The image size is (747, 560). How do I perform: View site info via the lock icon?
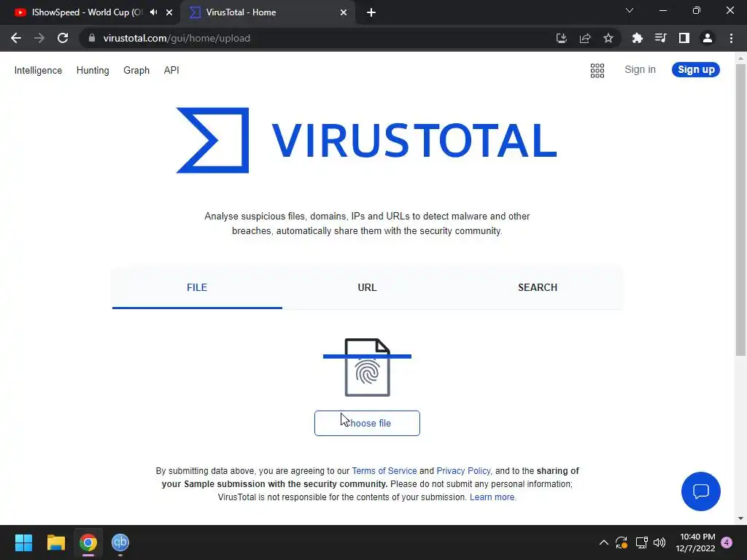point(92,38)
